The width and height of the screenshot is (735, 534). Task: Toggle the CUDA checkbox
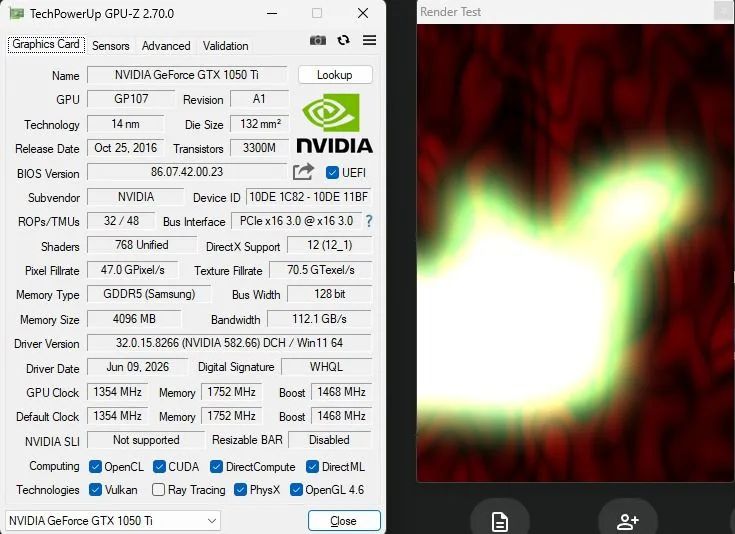tap(159, 466)
